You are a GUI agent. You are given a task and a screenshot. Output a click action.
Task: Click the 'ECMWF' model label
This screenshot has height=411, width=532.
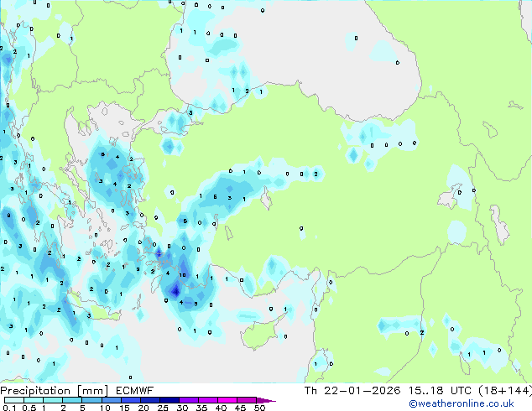coord(134,391)
